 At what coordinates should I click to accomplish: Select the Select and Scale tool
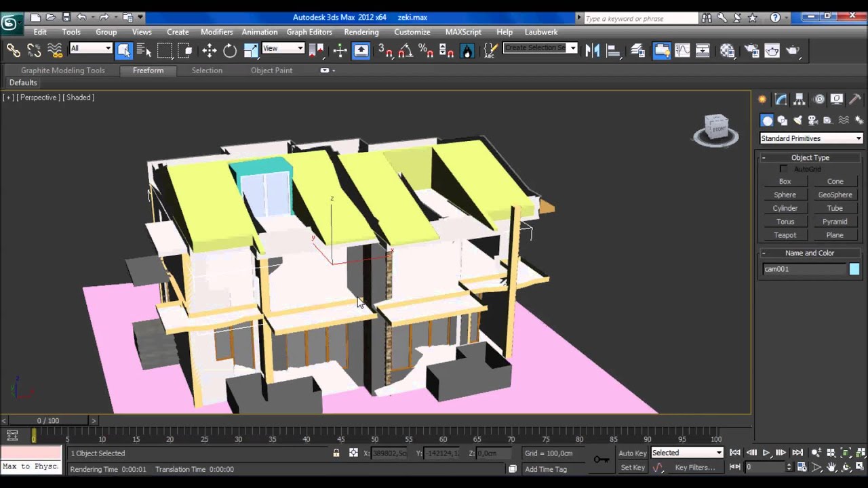[x=251, y=50]
